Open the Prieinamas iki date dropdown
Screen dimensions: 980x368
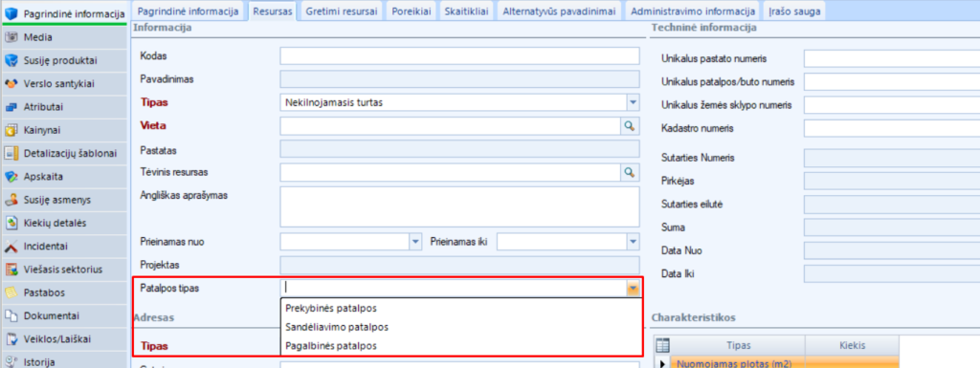pyautogui.click(x=634, y=242)
